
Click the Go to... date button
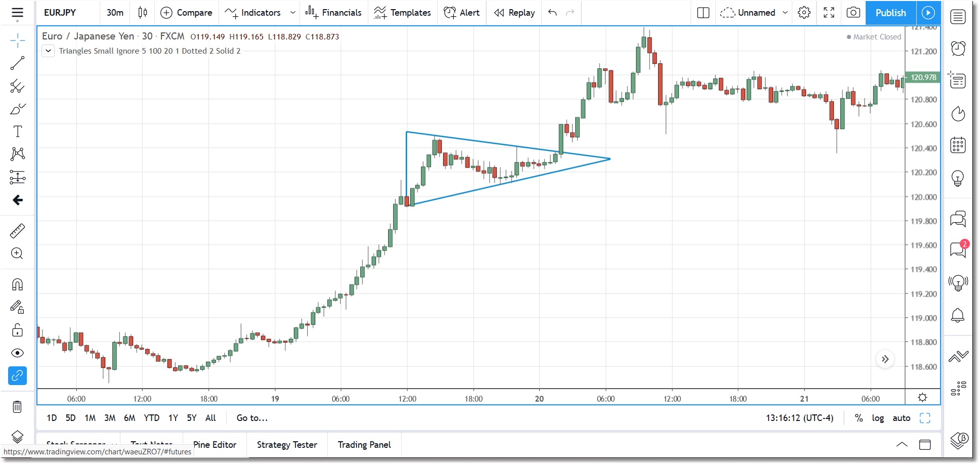point(252,418)
